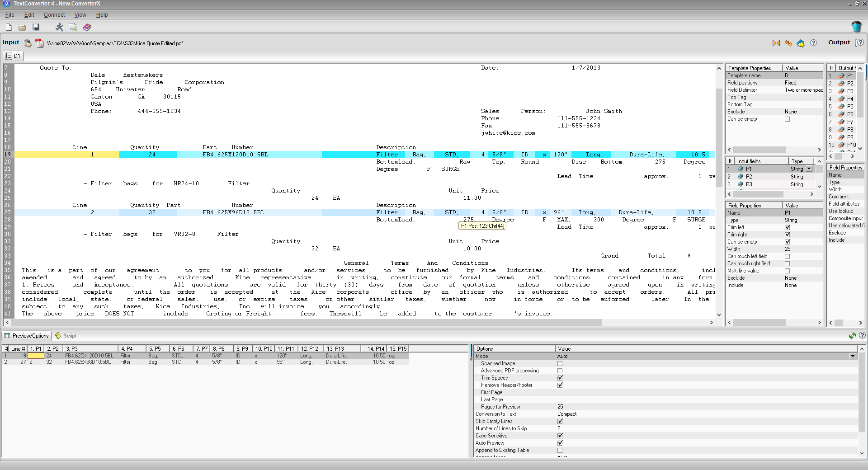Screen dimensions: 868x470
Task: Click the Options panel scroll-down arrow
Action: coord(862,453)
